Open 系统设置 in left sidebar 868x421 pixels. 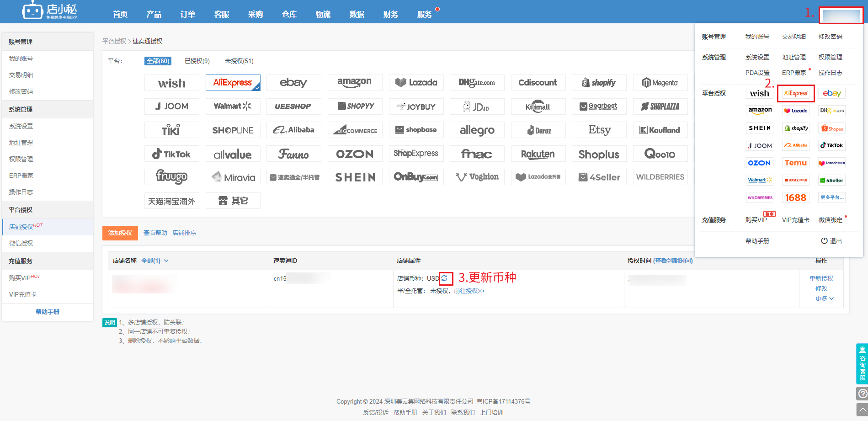coord(21,126)
